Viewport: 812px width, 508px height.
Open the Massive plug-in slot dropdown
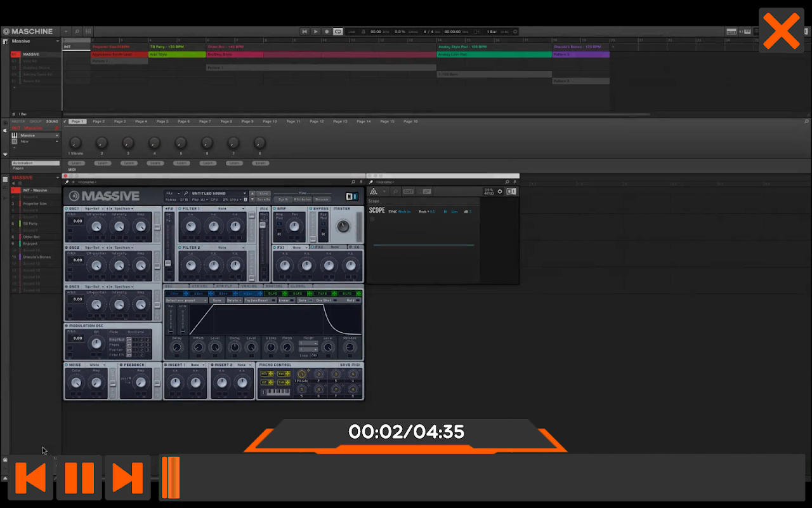[x=56, y=135]
